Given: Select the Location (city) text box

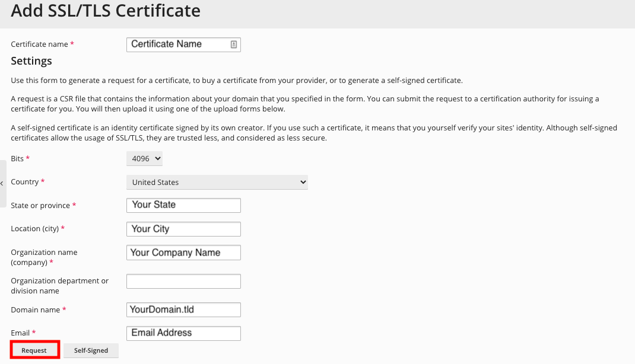Looking at the screenshot, I should point(183,229).
